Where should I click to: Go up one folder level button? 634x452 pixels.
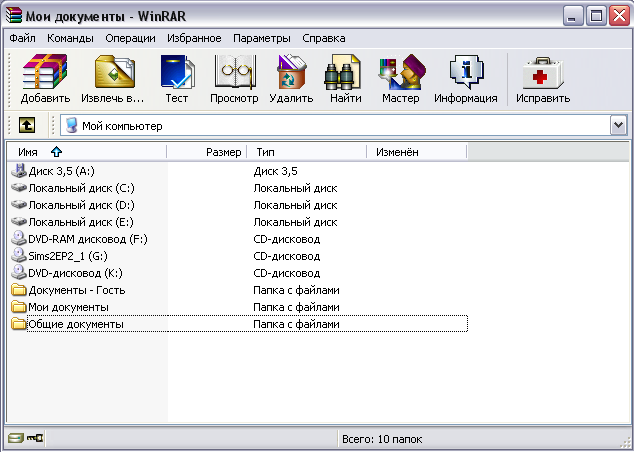(27, 126)
